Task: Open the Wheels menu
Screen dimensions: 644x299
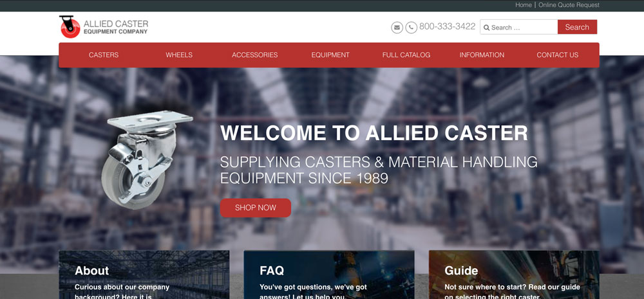Action: click(x=179, y=55)
